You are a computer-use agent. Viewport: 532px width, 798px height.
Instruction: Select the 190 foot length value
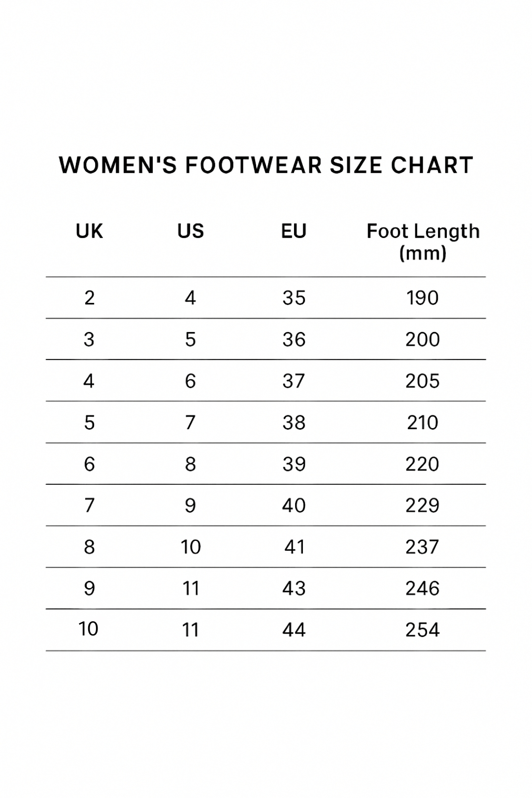[x=422, y=298]
